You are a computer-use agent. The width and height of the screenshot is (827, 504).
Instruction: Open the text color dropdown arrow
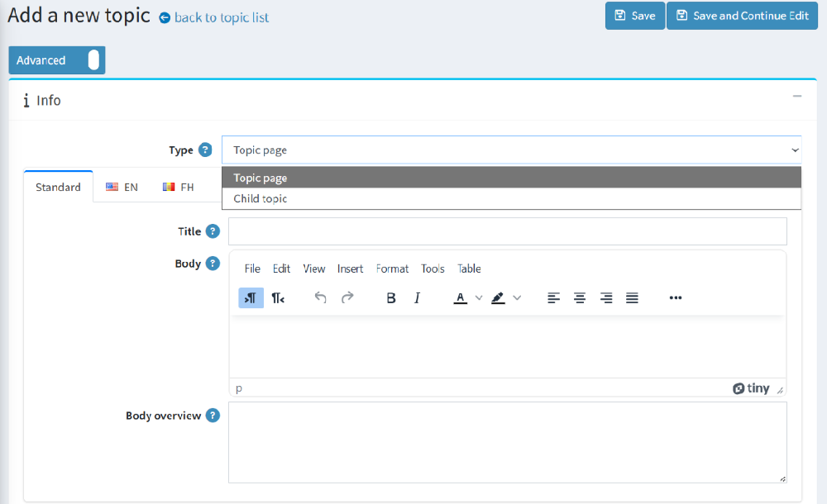pos(478,297)
